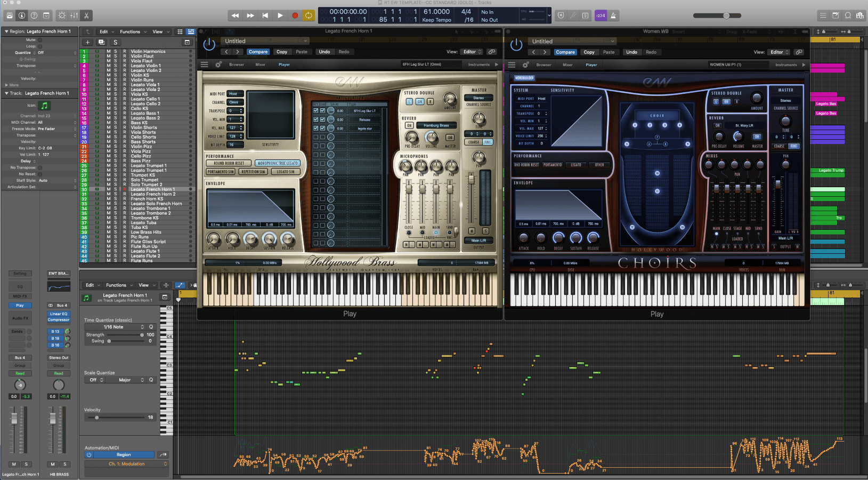Switch track area to grid view icon

180,31
